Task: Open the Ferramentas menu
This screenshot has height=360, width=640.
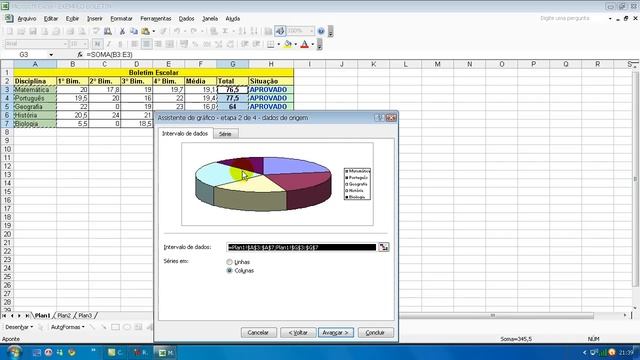Action: point(156,19)
